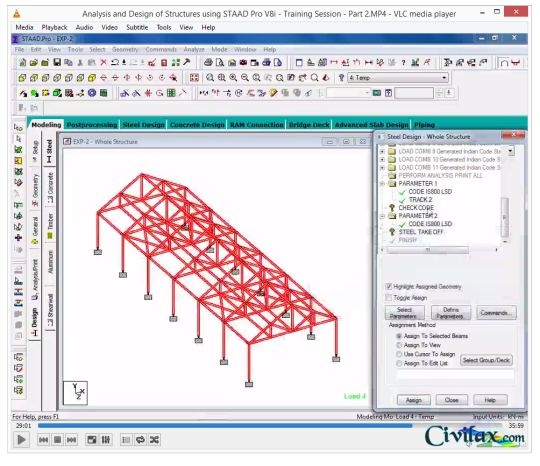Select Assign To View radio button
Screen dimensions: 540x466
click(x=399, y=345)
